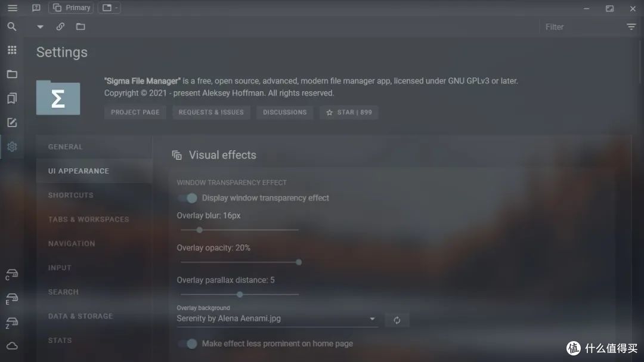Open REQUESTS & ISSUES
Image resolution: width=644 pixels, height=362 pixels.
pos(211,112)
